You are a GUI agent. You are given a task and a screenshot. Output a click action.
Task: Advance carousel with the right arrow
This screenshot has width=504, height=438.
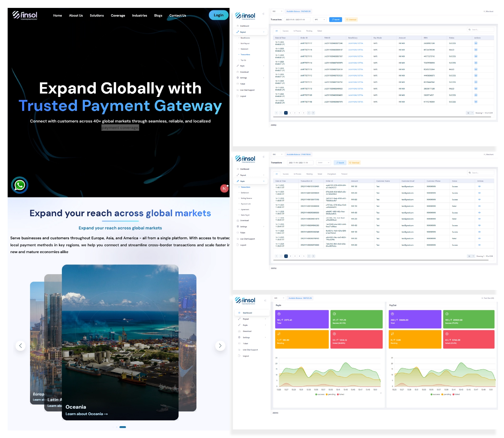(220, 346)
